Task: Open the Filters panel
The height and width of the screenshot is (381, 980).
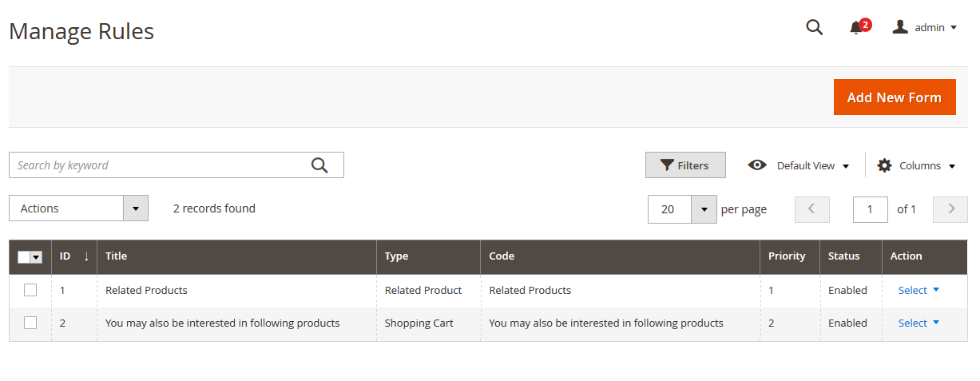Action: (x=684, y=165)
